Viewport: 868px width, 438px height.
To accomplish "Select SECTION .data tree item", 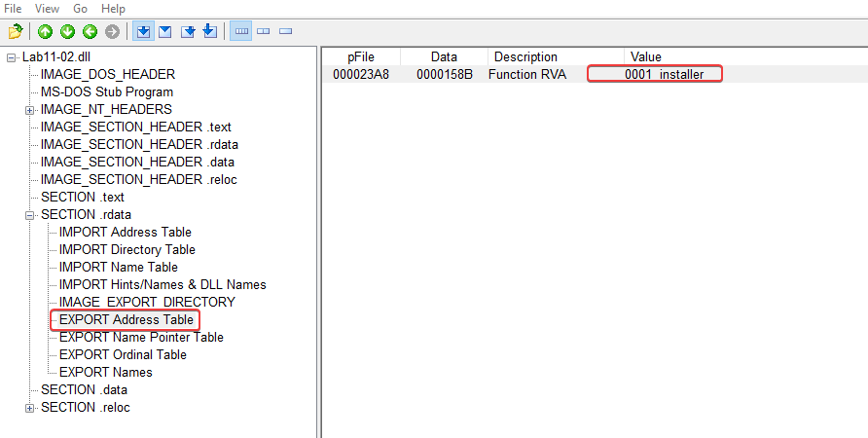I will (x=84, y=390).
